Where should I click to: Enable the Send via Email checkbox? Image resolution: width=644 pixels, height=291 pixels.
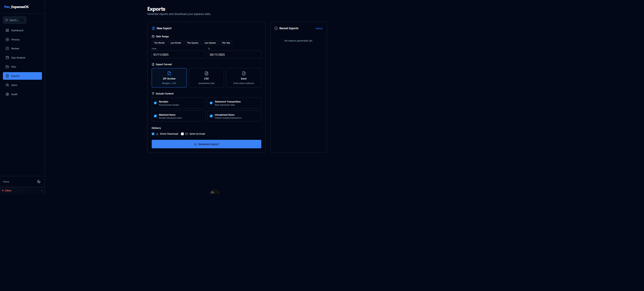click(182, 134)
